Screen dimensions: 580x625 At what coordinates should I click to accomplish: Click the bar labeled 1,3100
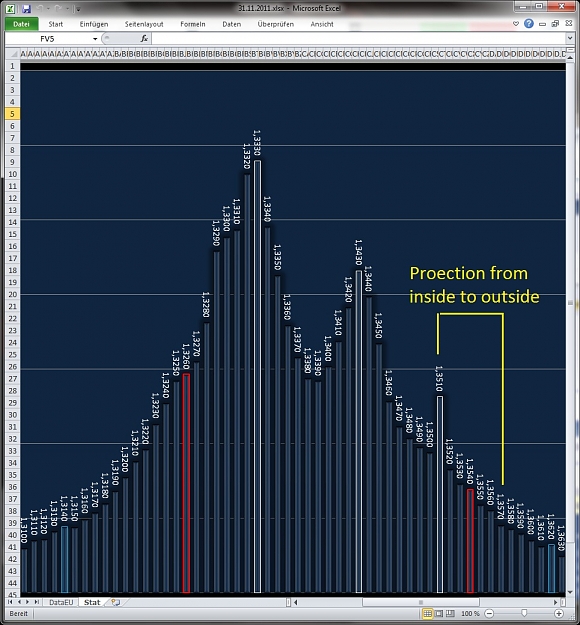pyautogui.click(x=24, y=571)
